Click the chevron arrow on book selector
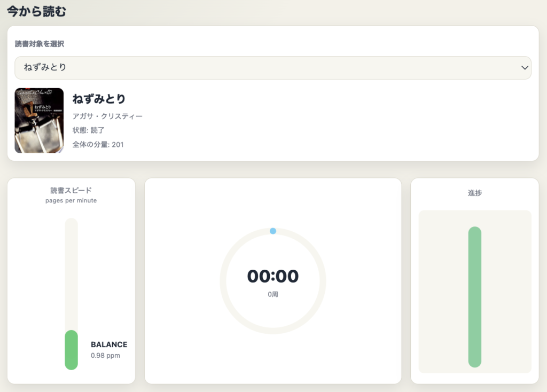This screenshot has width=547, height=392. coord(523,68)
